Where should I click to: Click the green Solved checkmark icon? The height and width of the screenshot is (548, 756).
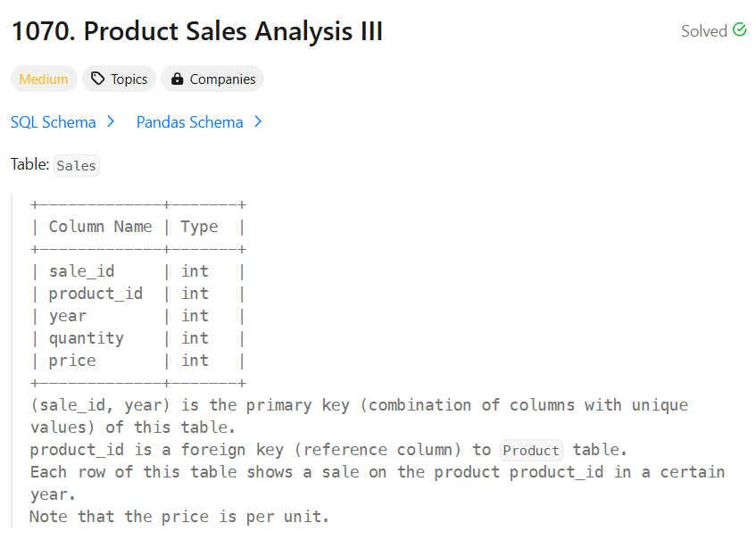[739, 29]
